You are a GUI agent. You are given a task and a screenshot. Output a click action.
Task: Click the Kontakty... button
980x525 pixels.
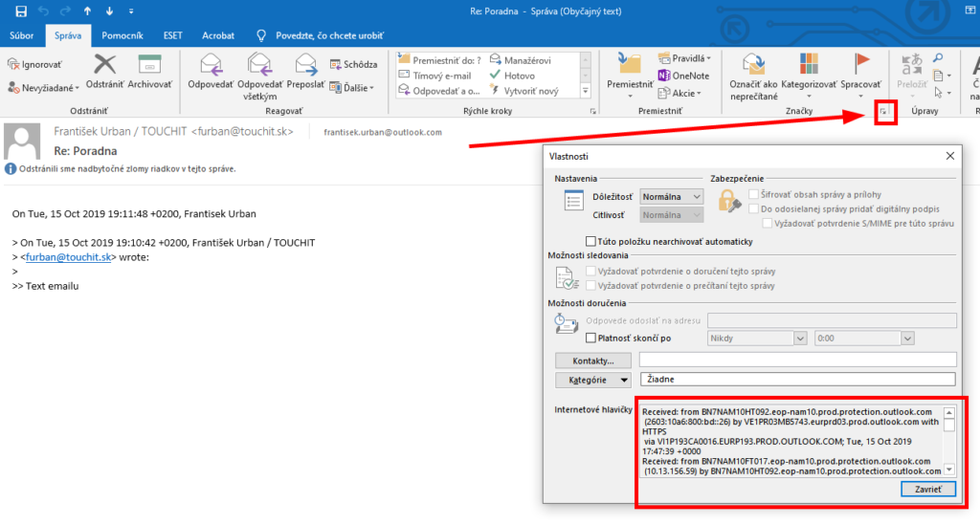pyautogui.click(x=593, y=361)
